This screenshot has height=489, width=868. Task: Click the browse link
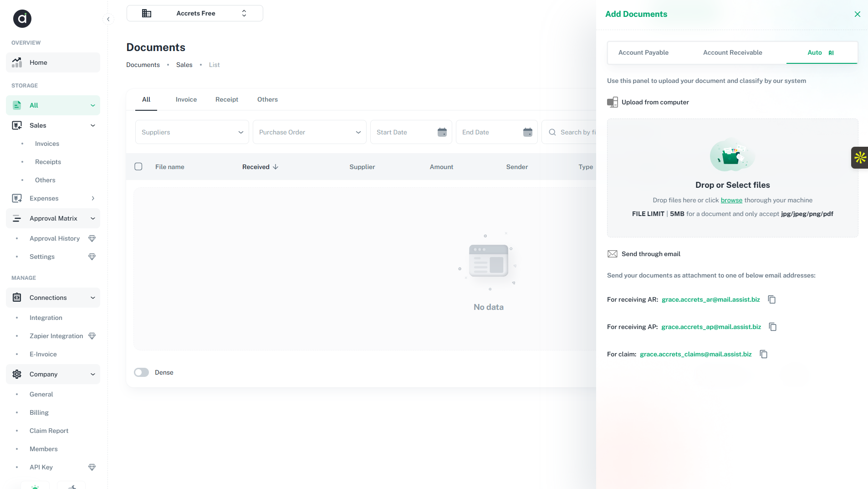click(731, 200)
